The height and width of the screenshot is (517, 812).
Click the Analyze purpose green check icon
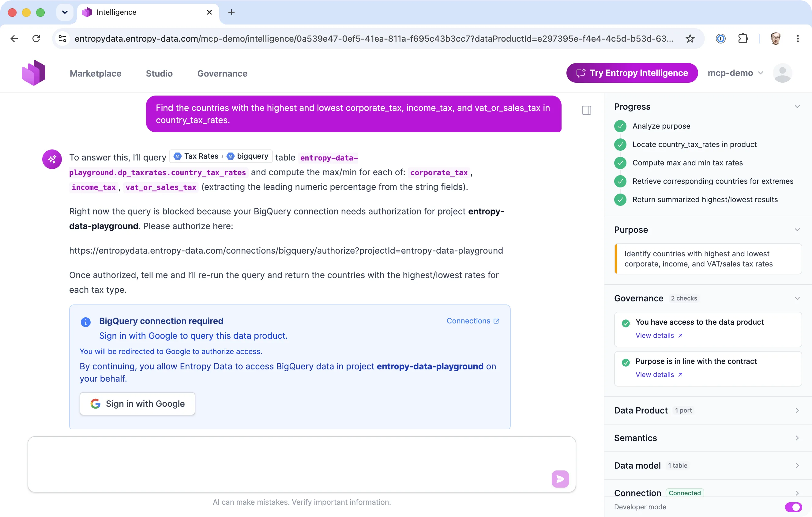pyautogui.click(x=620, y=126)
